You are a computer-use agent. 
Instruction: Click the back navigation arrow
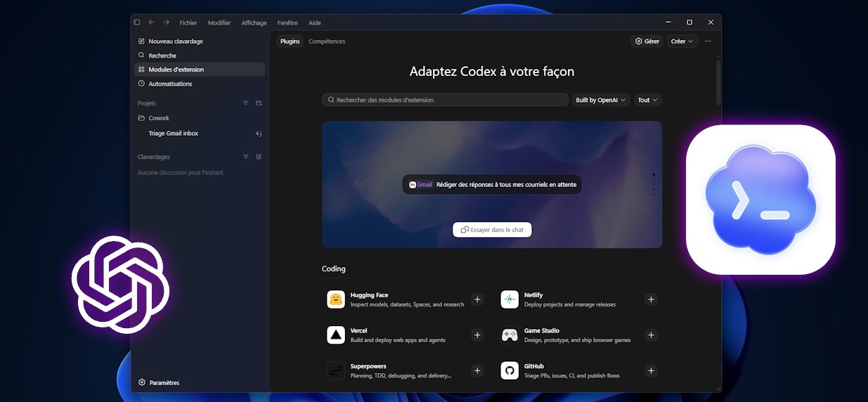(152, 22)
